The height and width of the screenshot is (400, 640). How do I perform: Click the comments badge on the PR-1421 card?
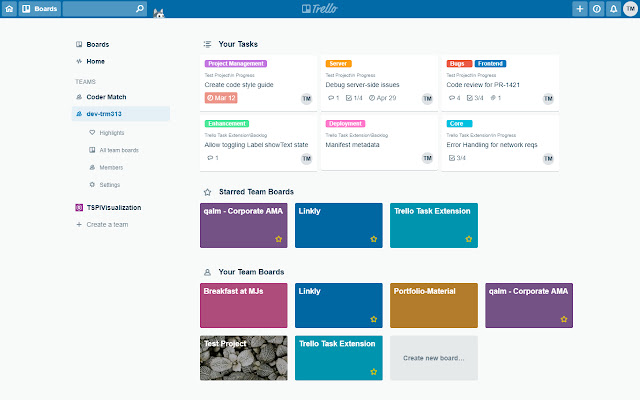pyautogui.click(x=454, y=98)
